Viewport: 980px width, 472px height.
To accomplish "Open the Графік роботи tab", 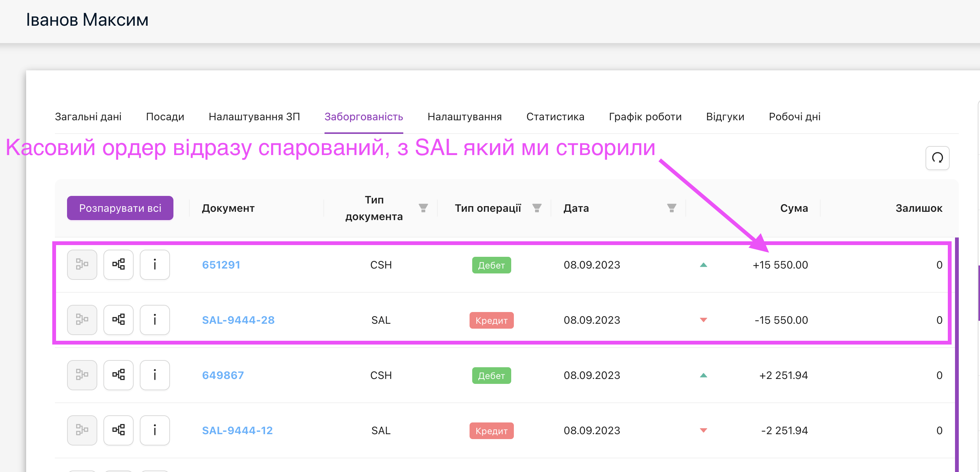I will [x=645, y=116].
